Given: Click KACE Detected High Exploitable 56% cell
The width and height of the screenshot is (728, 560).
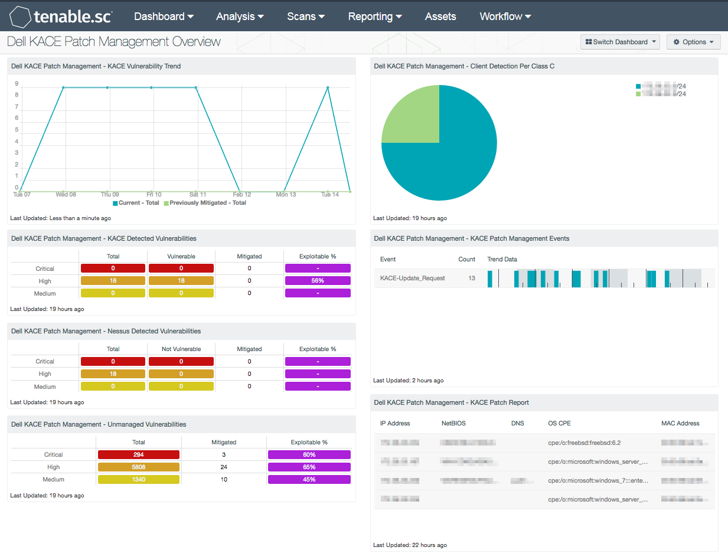Looking at the screenshot, I should 318,281.
